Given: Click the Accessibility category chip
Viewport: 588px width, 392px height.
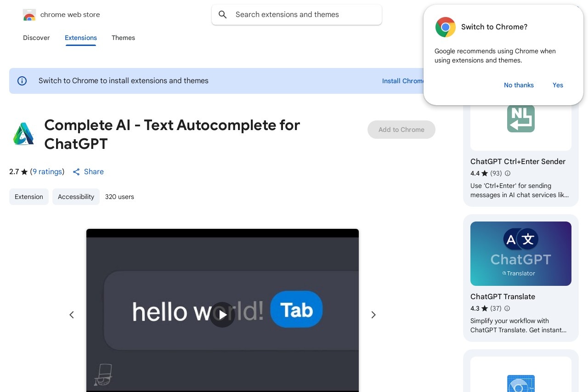Looking at the screenshot, I should click(x=76, y=197).
